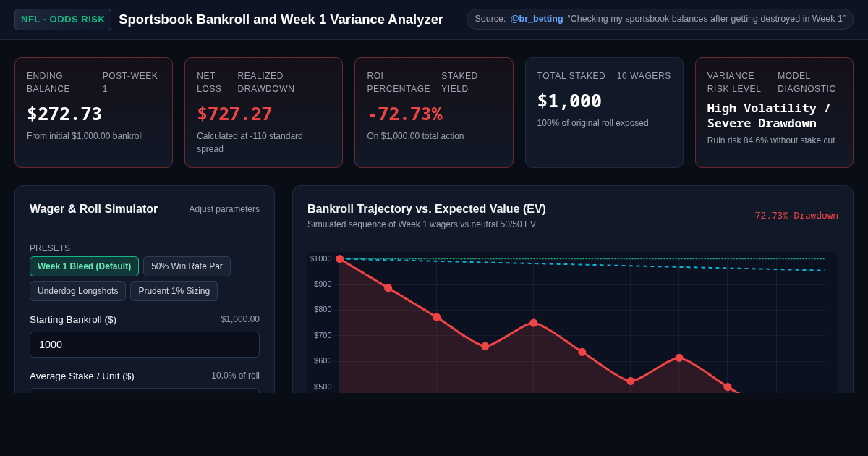Click the $500 y-axis label
The image size is (868, 456).
click(323, 387)
